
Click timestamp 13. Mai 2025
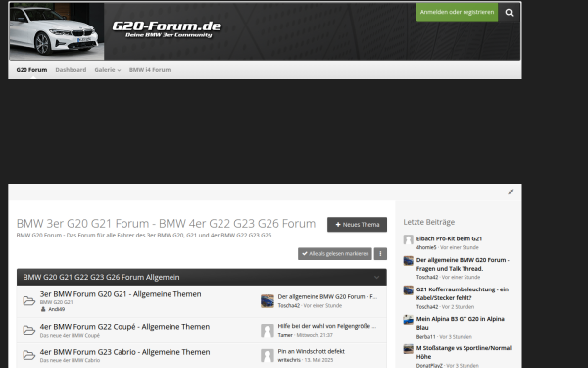(x=318, y=360)
